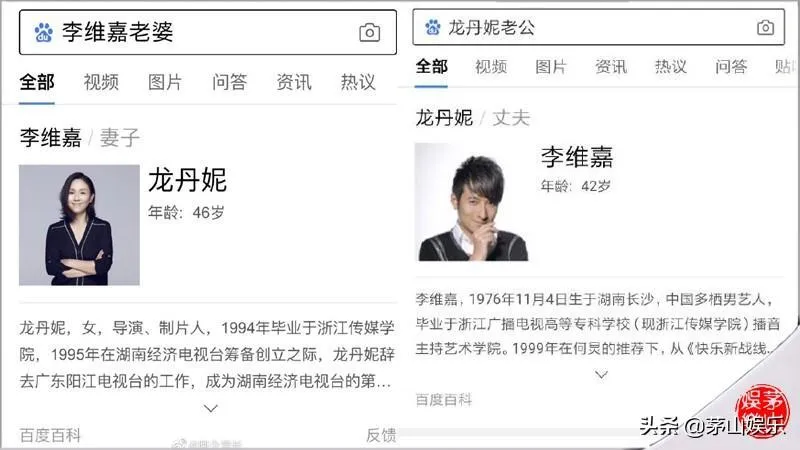The width and height of the screenshot is (800, 450).
Task: Click the 龙丹妮老公 search input field
Action: tap(598, 27)
